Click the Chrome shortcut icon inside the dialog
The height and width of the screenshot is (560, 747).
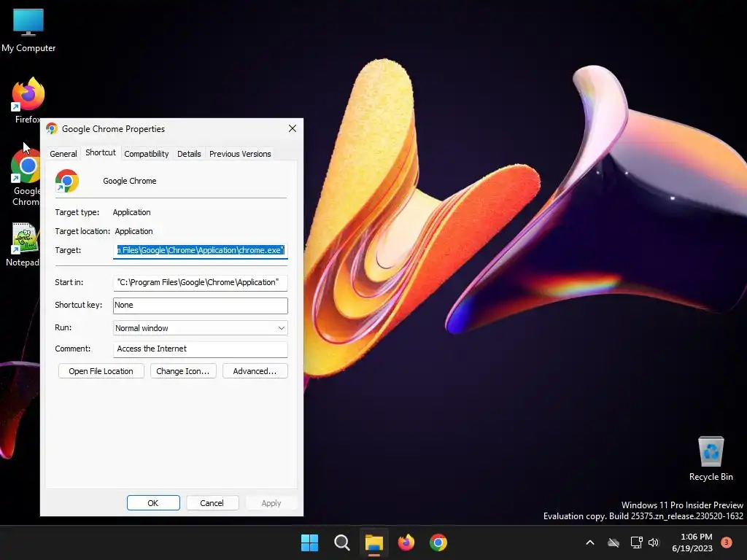(x=66, y=181)
